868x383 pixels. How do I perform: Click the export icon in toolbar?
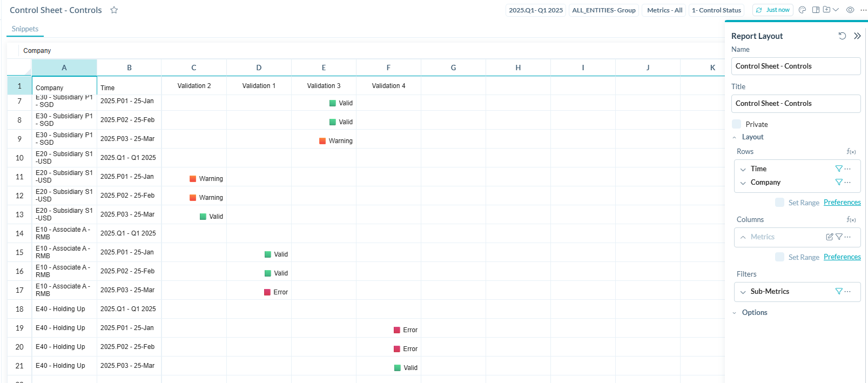(x=827, y=10)
